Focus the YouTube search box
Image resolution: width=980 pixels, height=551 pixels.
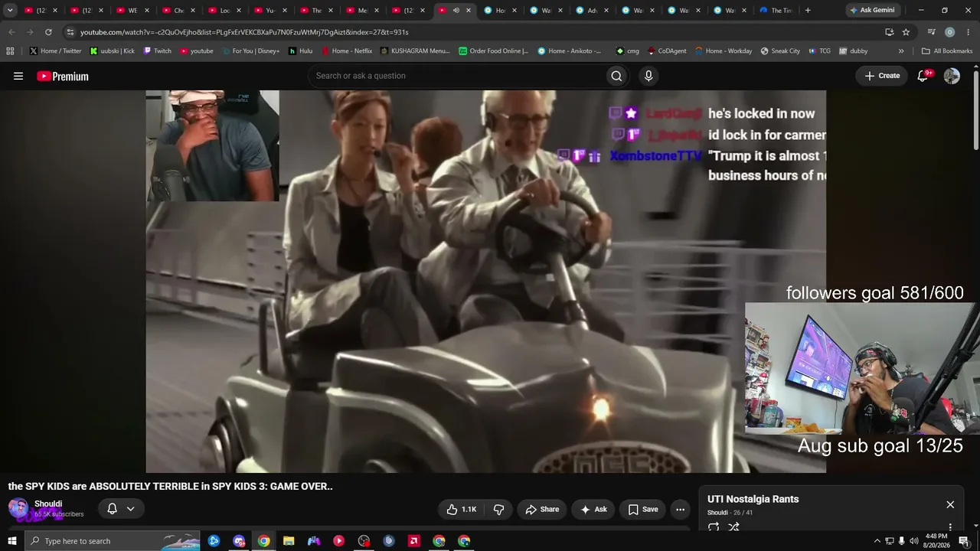pyautogui.click(x=456, y=76)
